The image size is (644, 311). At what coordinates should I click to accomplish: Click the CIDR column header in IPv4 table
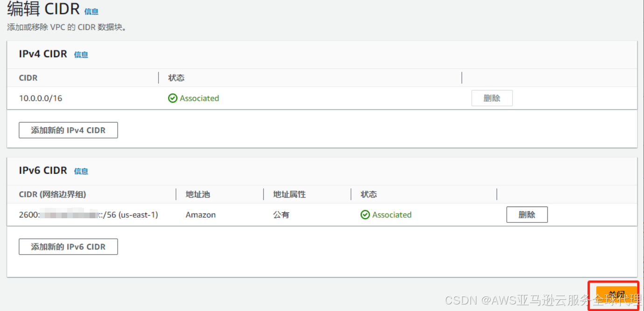(28, 78)
